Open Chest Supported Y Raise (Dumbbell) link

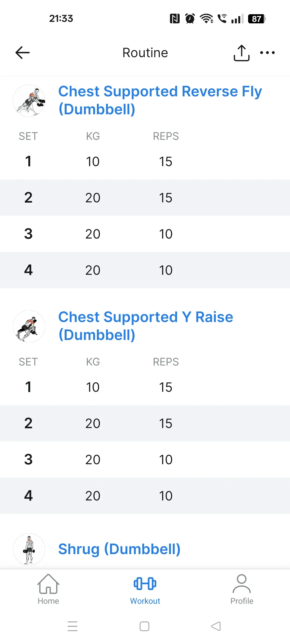[146, 326]
